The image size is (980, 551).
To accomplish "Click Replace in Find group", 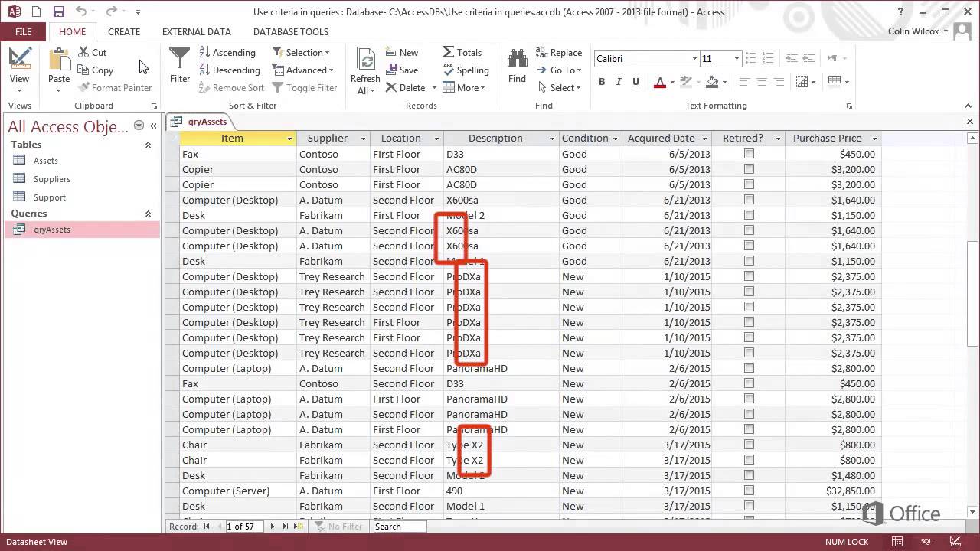I will coord(559,52).
